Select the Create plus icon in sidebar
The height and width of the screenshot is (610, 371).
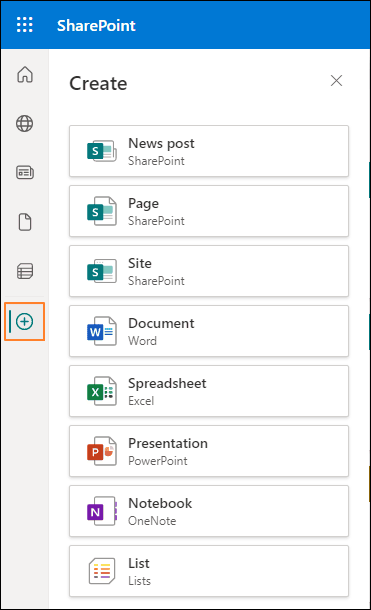24,322
